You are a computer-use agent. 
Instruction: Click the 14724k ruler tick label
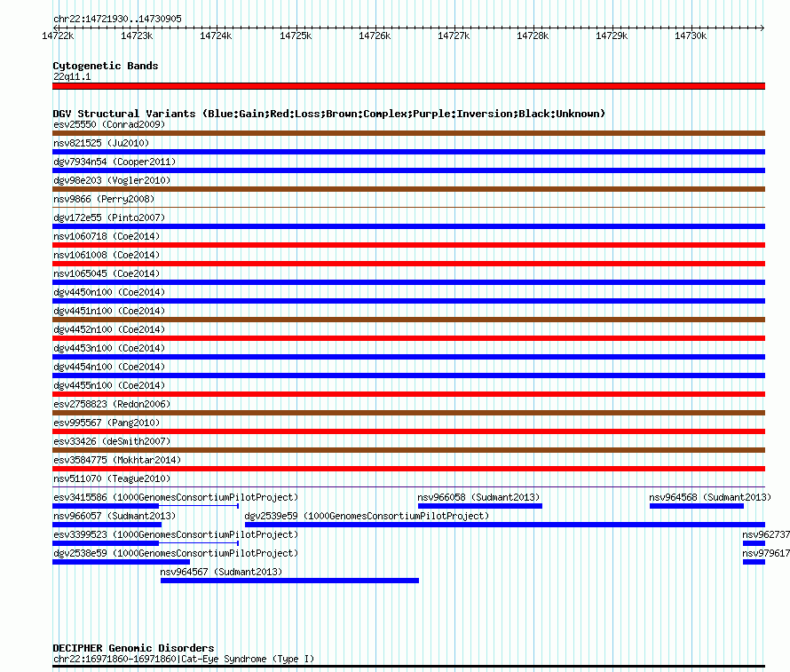click(216, 36)
